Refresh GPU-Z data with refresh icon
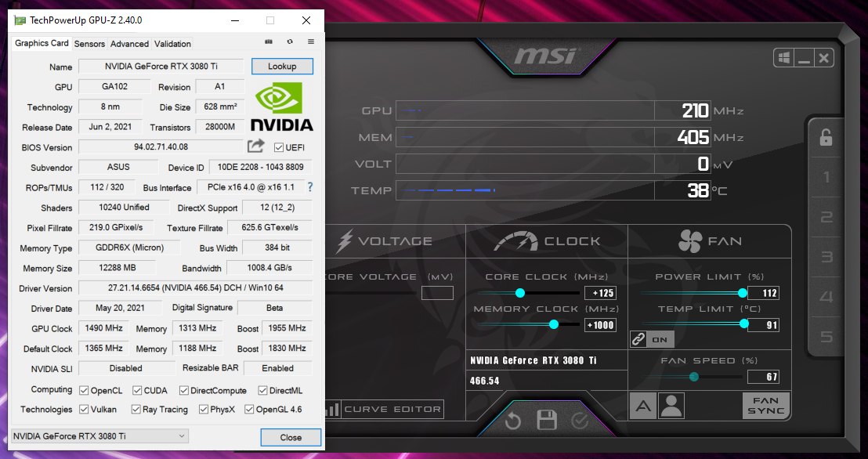 click(290, 42)
